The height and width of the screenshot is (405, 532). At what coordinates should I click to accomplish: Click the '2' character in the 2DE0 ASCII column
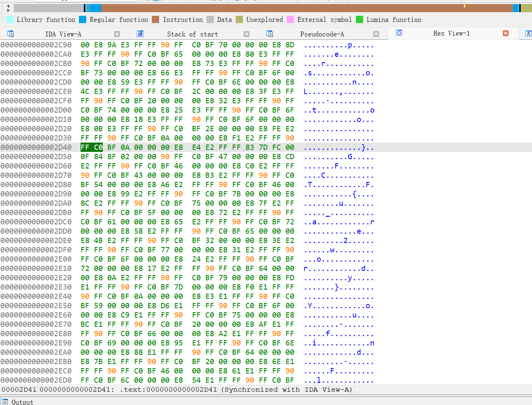345,241
